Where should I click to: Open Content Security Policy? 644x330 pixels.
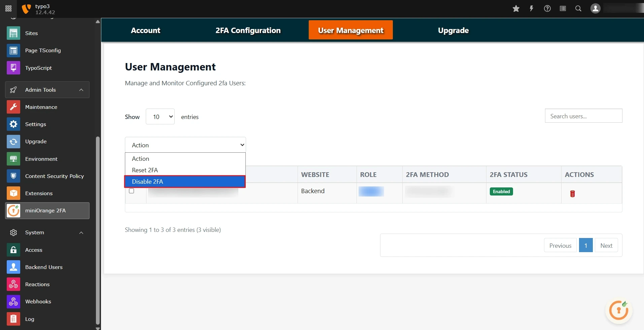[x=54, y=176]
